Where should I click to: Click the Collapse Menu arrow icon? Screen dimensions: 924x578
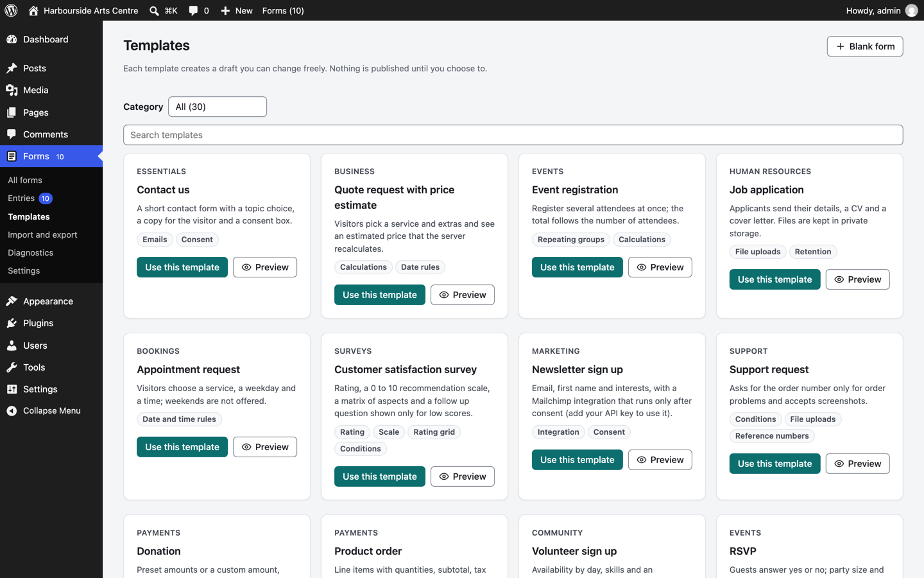pos(12,411)
